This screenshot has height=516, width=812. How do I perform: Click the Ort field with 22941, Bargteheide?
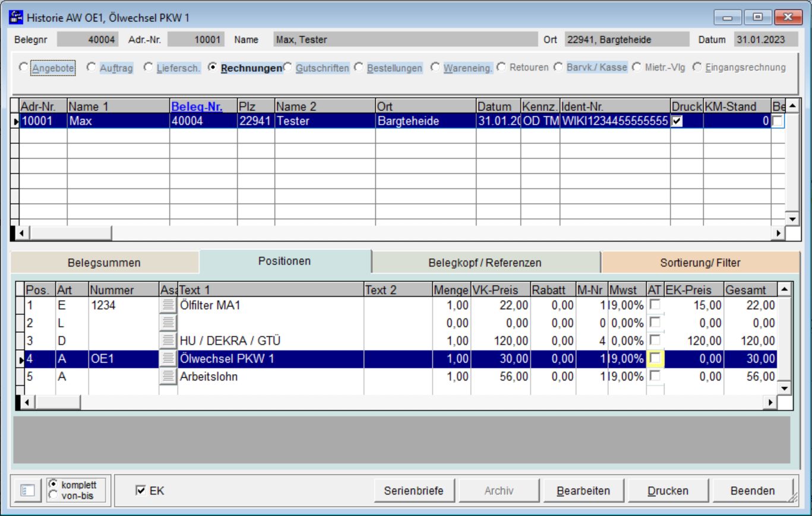pos(627,40)
